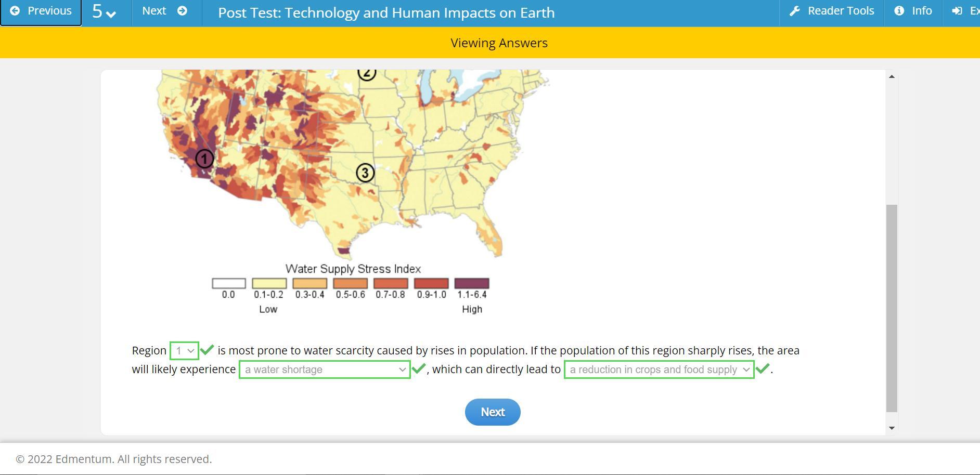Click the Edmentum copyright text

click(114, 459)
